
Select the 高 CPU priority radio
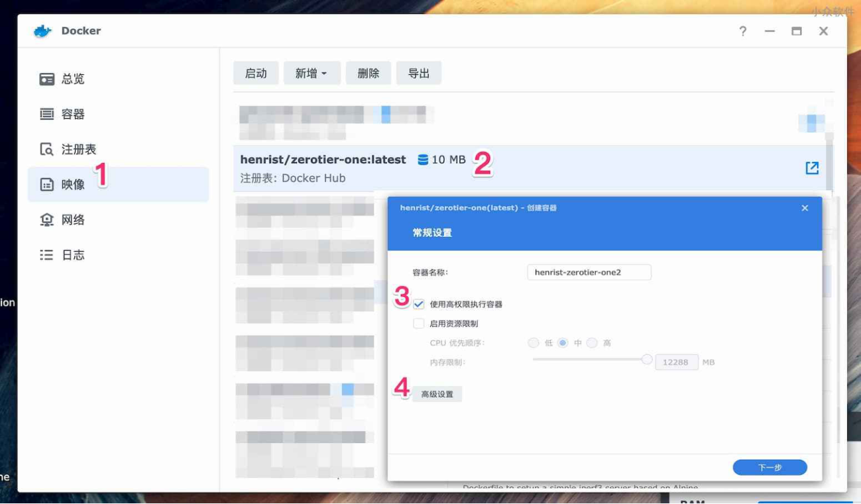click(x=592, y=342)
